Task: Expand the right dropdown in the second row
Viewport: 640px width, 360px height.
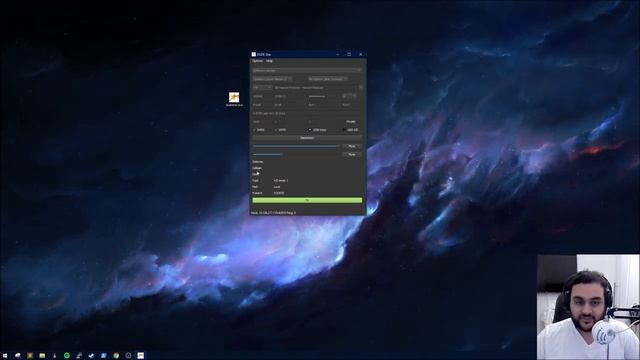Action: tap(328, 79)
